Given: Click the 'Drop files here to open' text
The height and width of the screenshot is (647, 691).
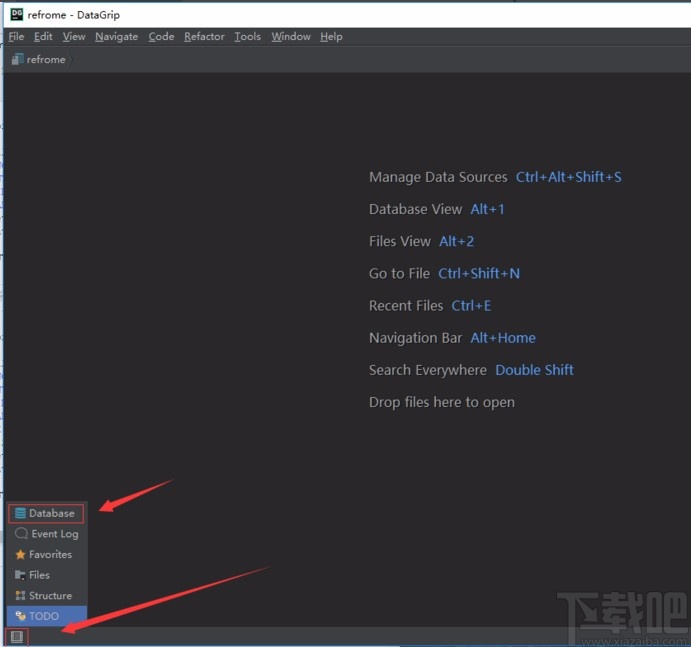Looking at the screenshot, I should [x=442, y=402].
